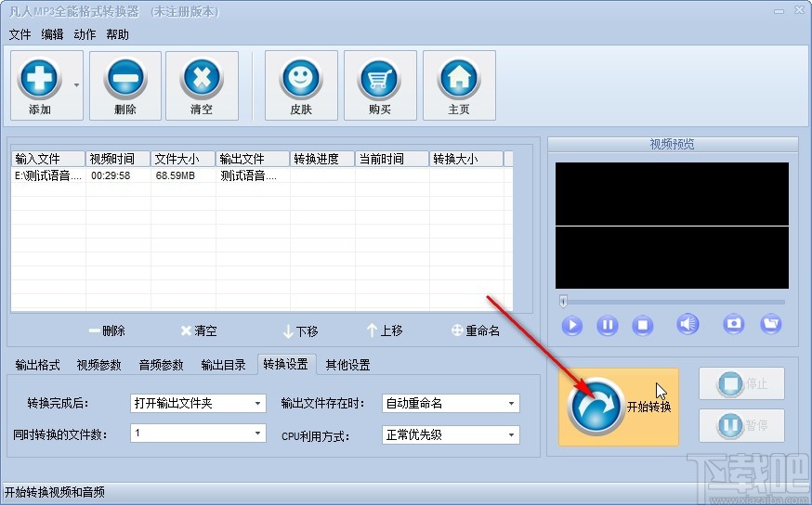The image size is (812, 505).
Task: Click the 00:29:58 duration cell
Action: point(111,176)
